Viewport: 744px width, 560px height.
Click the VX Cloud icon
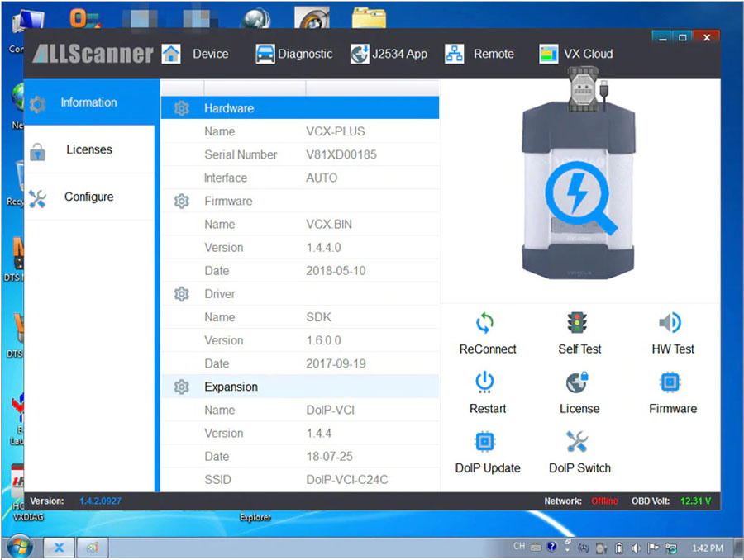[x=549, y=54]
